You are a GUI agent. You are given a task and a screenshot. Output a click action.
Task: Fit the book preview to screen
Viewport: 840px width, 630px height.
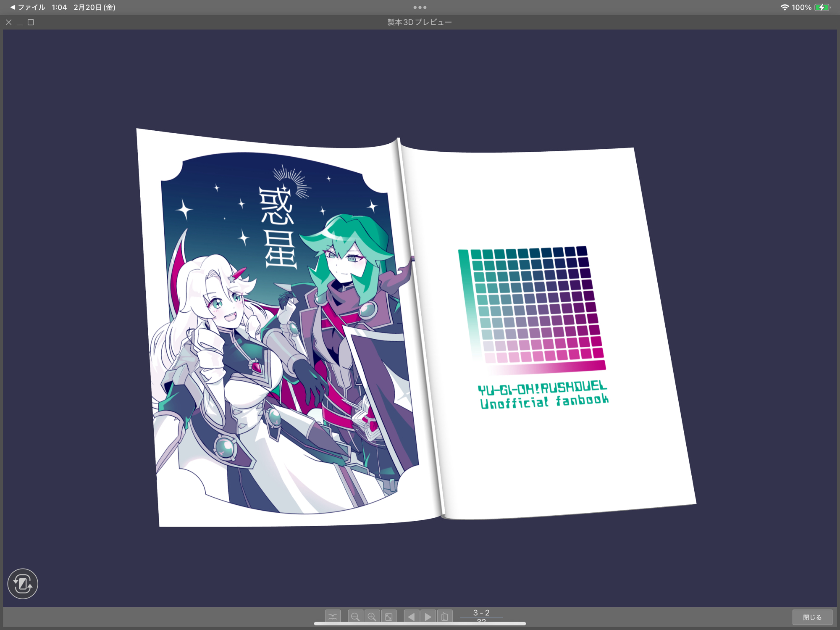(x=389, y=617)
